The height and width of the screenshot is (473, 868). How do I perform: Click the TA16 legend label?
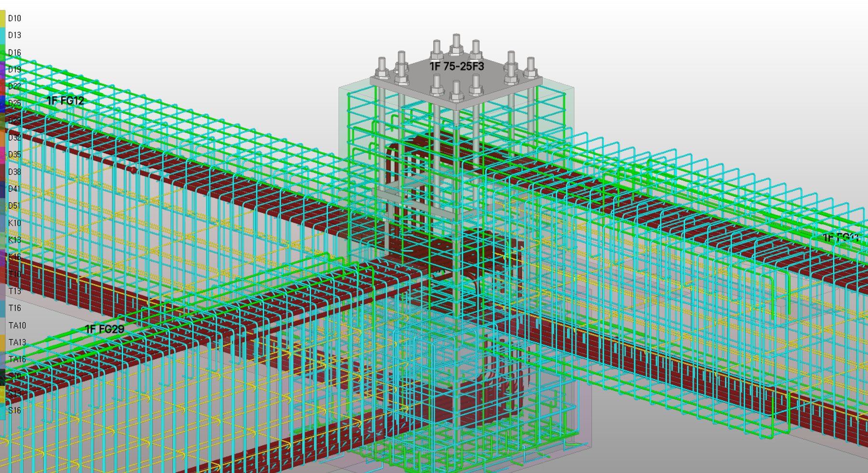(17, 359)
